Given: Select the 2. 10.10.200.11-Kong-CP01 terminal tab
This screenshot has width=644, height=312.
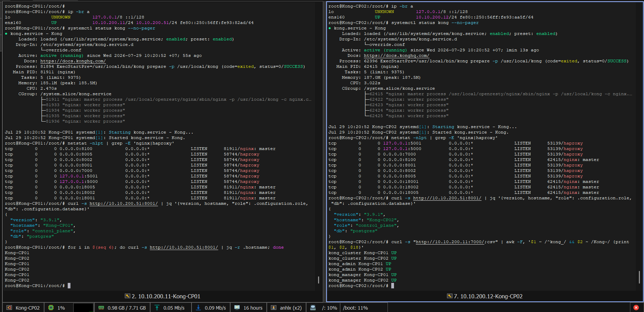Looking at the screenshot, I should [163, 296].
